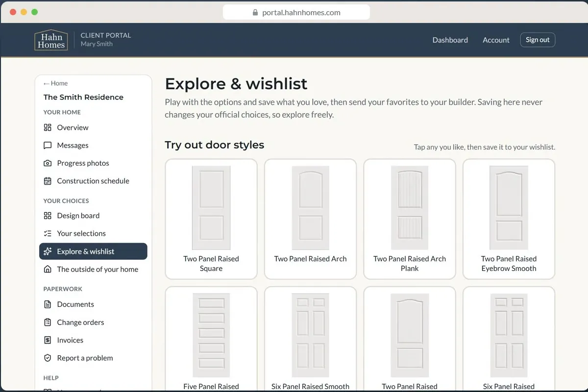Screen dimensions: 588x392
Task: Go back via the Home link
Action: [x=55, y=83]
